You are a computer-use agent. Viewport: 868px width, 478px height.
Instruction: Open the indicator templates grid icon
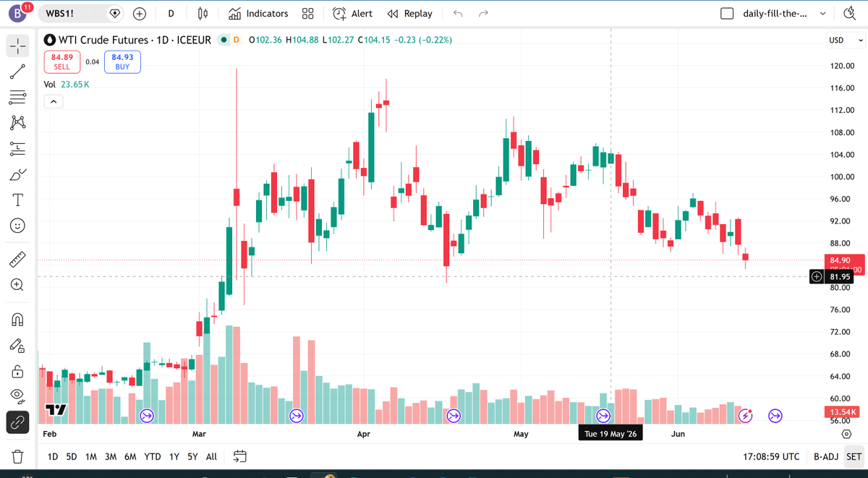coord(307,13)
